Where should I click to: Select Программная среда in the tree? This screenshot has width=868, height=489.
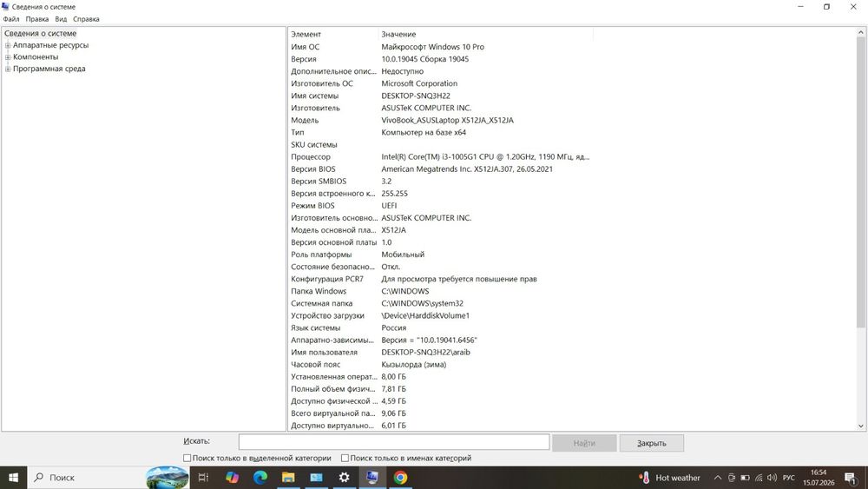tap(49, 69)
